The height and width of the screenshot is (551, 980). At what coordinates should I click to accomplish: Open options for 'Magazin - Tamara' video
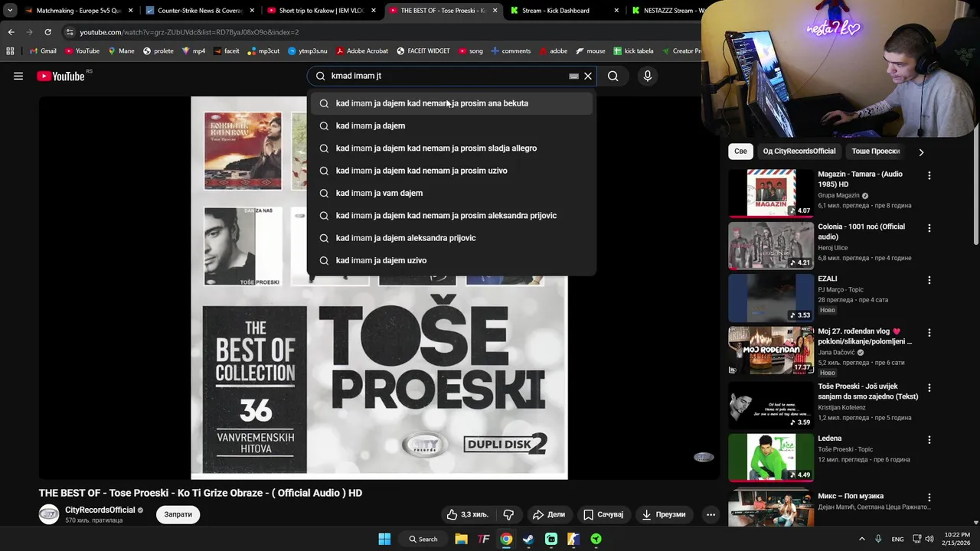tap(929, 175)
